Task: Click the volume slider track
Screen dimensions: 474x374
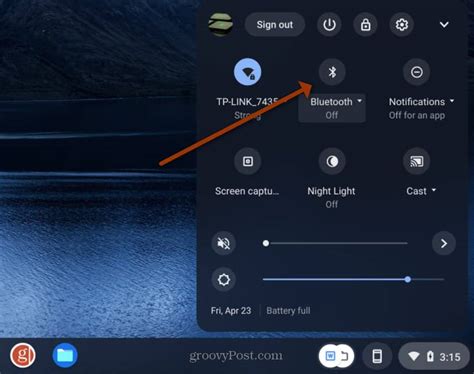Action: coord(336,243)
